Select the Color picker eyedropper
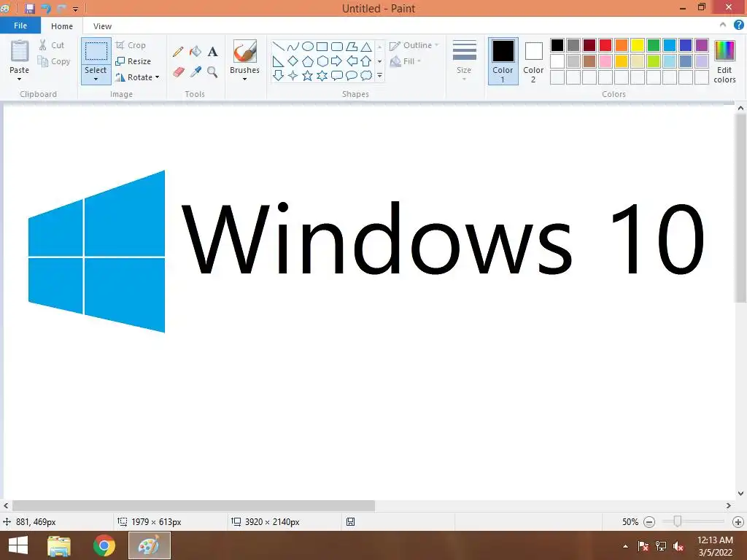This screenshot has width=747, height=560. [x=196, y=72]
